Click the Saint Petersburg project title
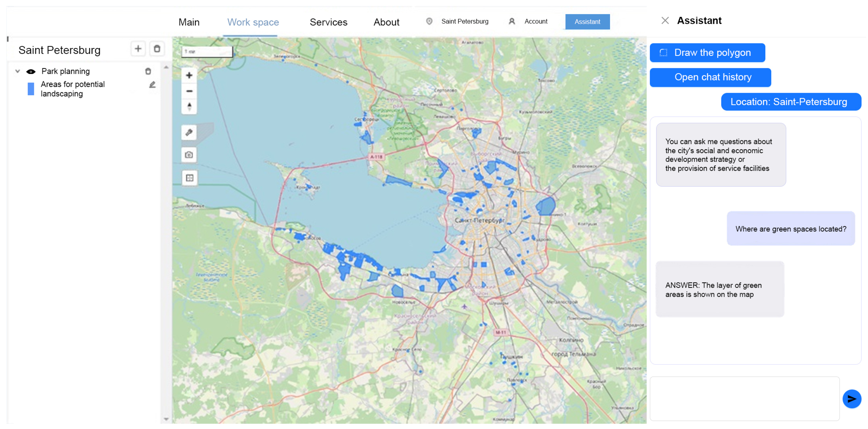The image size is (868, 429). coord(59,50)
